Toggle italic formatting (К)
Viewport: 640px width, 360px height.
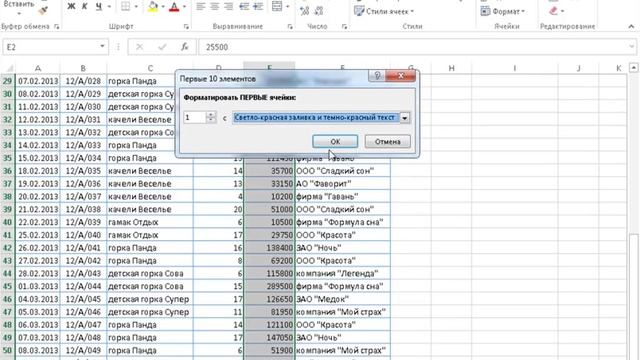click(84, 7)
